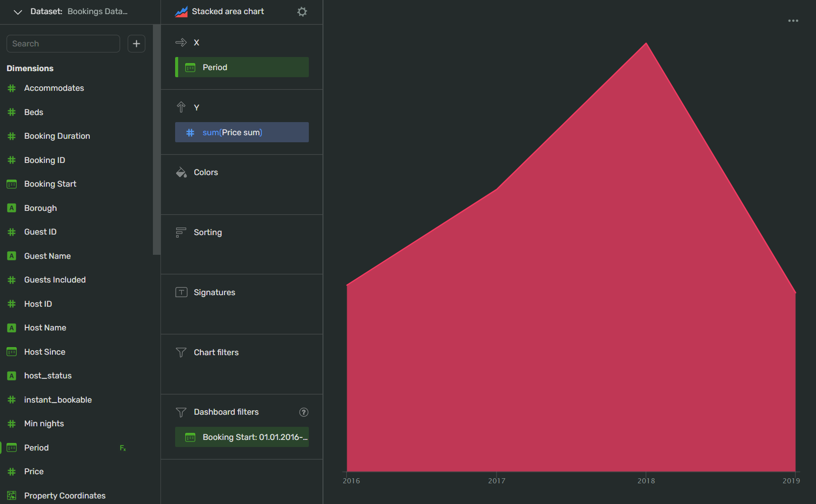Click the Period calendar icon in X section
Screen dimensions: 816x504
coord(190,68)
